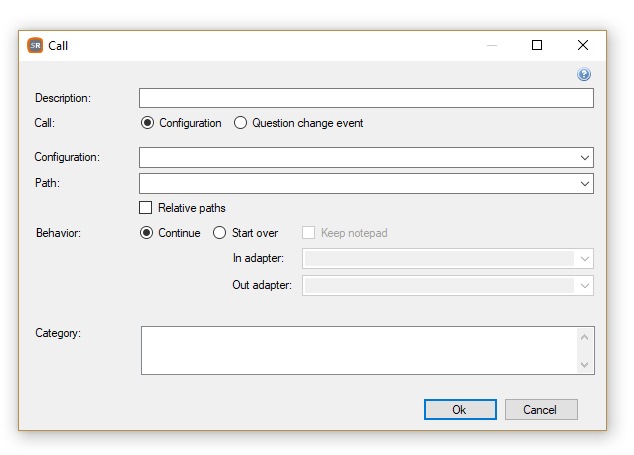This screenshot has height=455, width=634.
Task: Choose the Start over behavior option
Action: pyautogui.click(x=220, y=233)
